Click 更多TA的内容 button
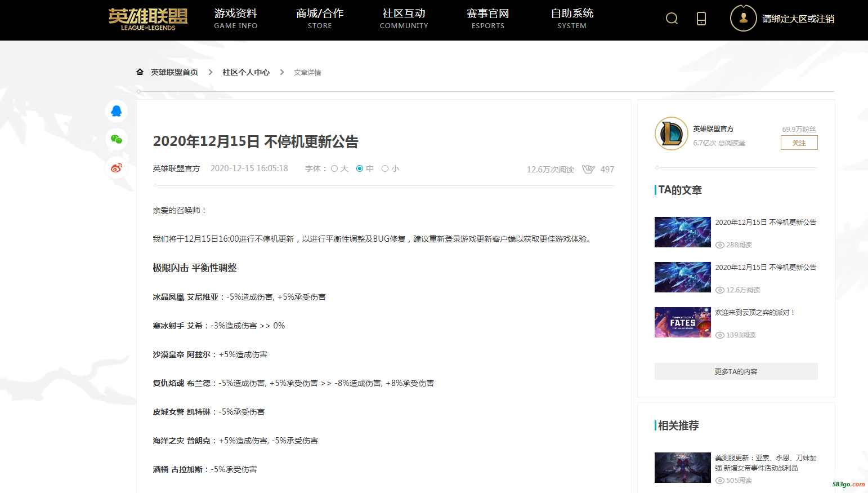The height and width of the screenshot is (493, 868). click(x=736, y=371)
